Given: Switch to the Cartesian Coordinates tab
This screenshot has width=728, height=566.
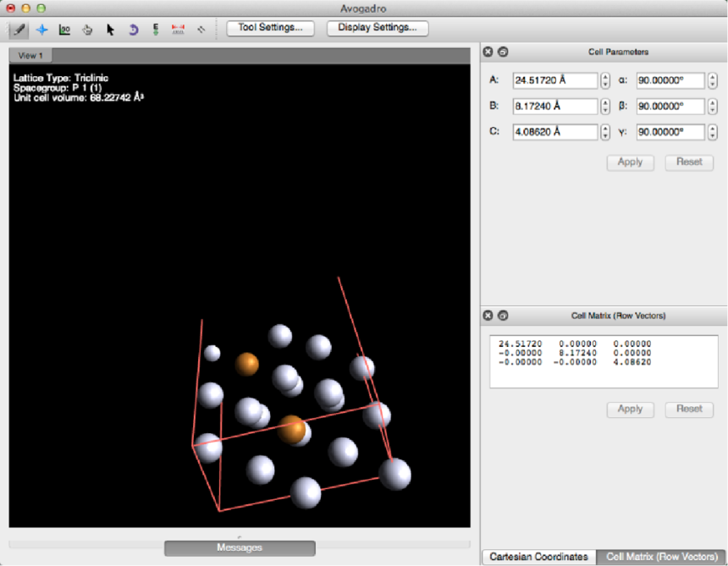Looking at the screenshot, I should coord(538,557).
